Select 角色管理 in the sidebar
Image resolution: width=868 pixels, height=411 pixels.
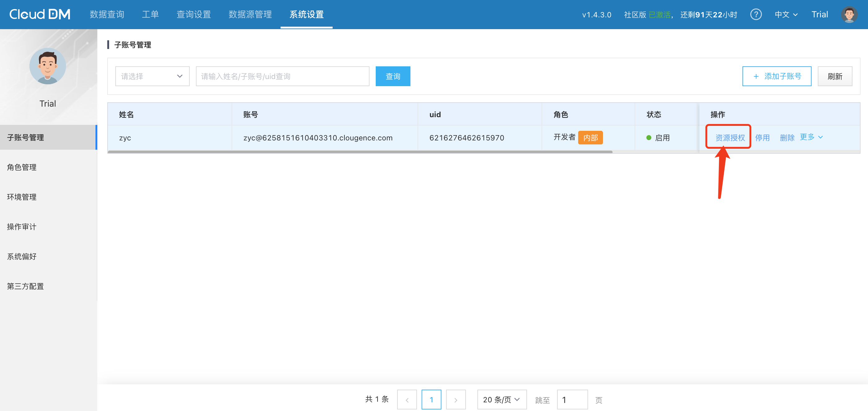22,167
